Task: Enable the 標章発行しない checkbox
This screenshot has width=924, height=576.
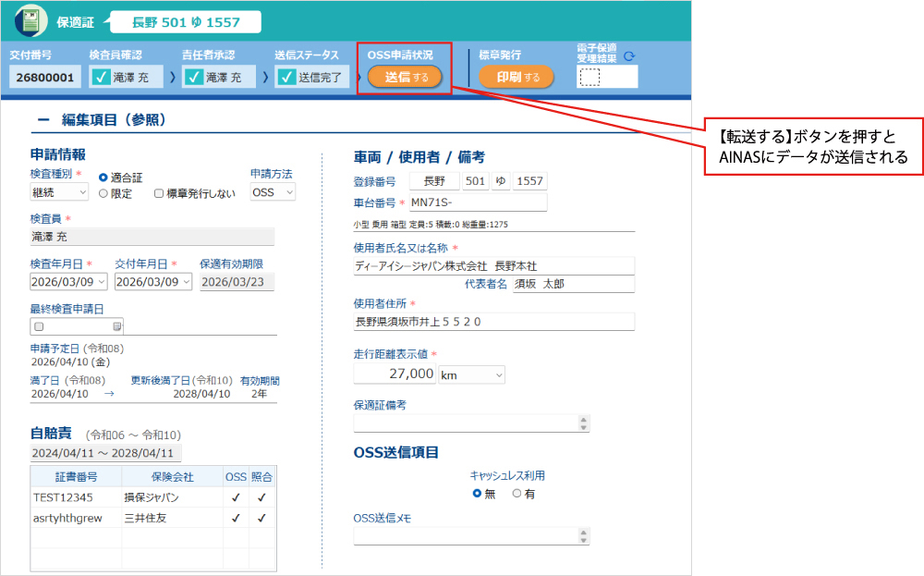Action: click(159, 194)
